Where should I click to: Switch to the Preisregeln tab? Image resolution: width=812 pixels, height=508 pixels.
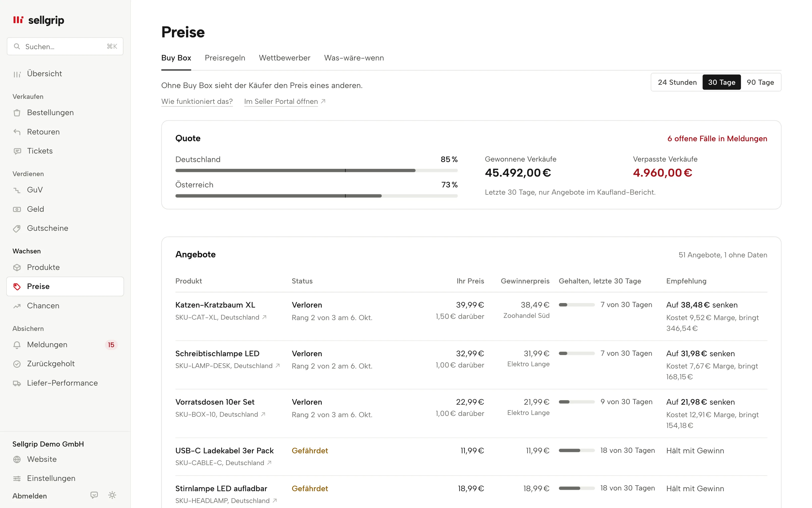[225, 58]
